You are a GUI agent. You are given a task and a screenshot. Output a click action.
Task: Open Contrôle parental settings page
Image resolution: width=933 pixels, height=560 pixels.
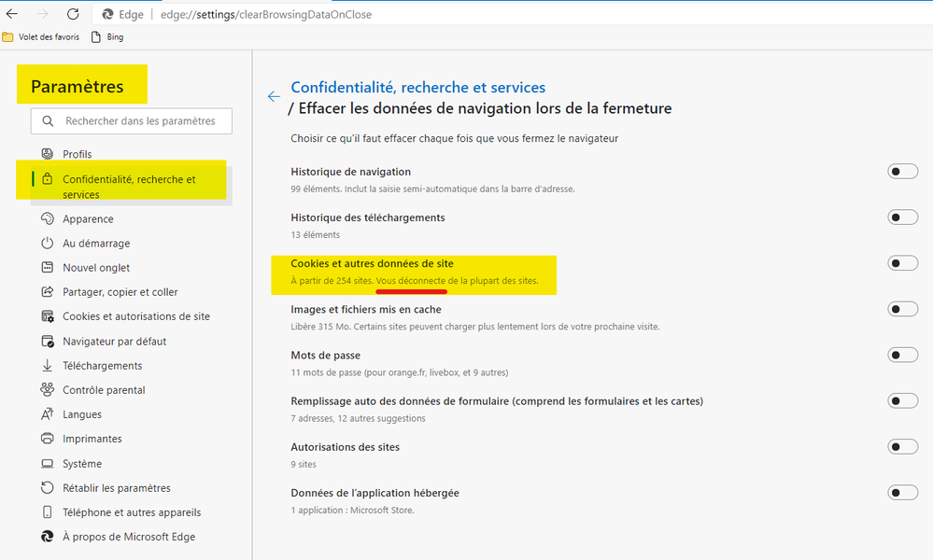[104, 390]
